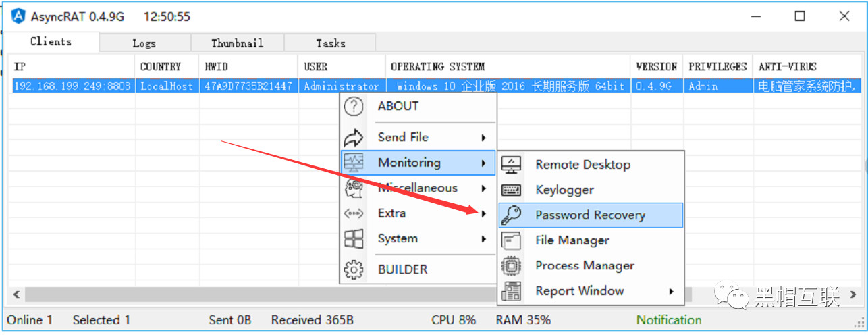Sort by the PRIVILEGES column header
The height and width of the screenshot is (335, 868).
click(x=717, y=67)
